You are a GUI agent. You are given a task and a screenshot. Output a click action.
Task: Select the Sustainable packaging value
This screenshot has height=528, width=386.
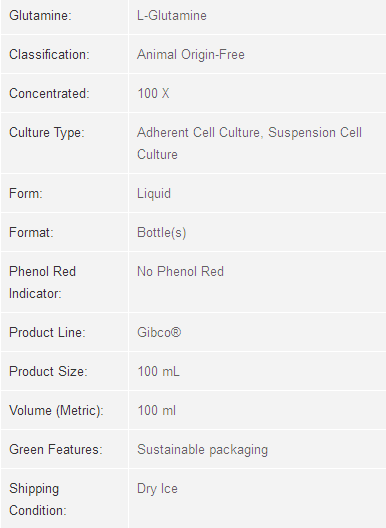pyautogui.click(x=202, y=450)
